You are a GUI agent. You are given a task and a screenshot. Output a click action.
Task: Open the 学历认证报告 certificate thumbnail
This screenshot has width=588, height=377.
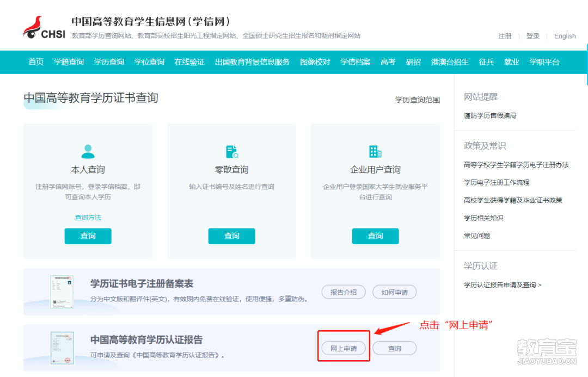tap(62, 348)
